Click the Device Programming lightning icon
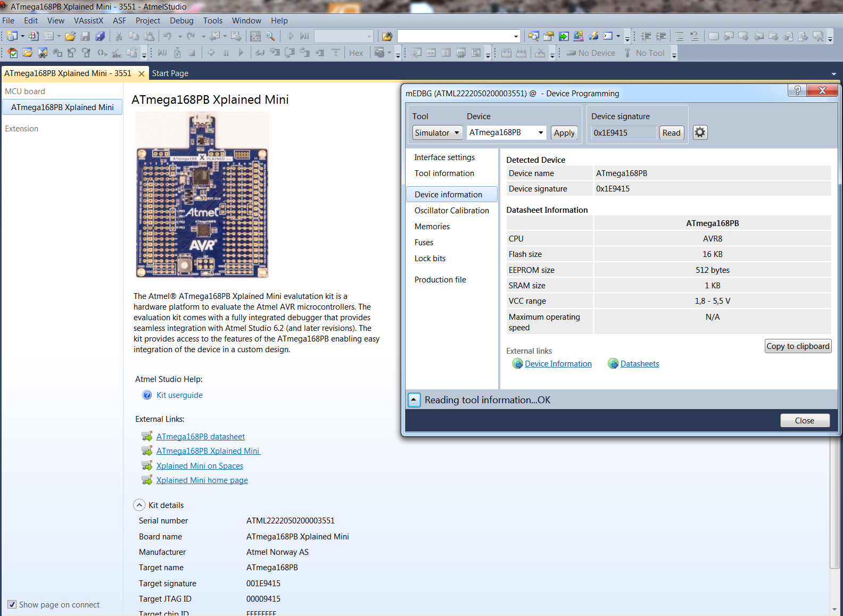Viewport: 843px width, 616px height. 593,36
